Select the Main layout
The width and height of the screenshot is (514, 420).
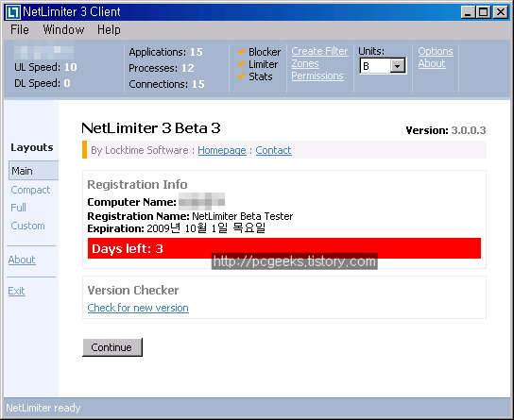click(x=33, y=171)
